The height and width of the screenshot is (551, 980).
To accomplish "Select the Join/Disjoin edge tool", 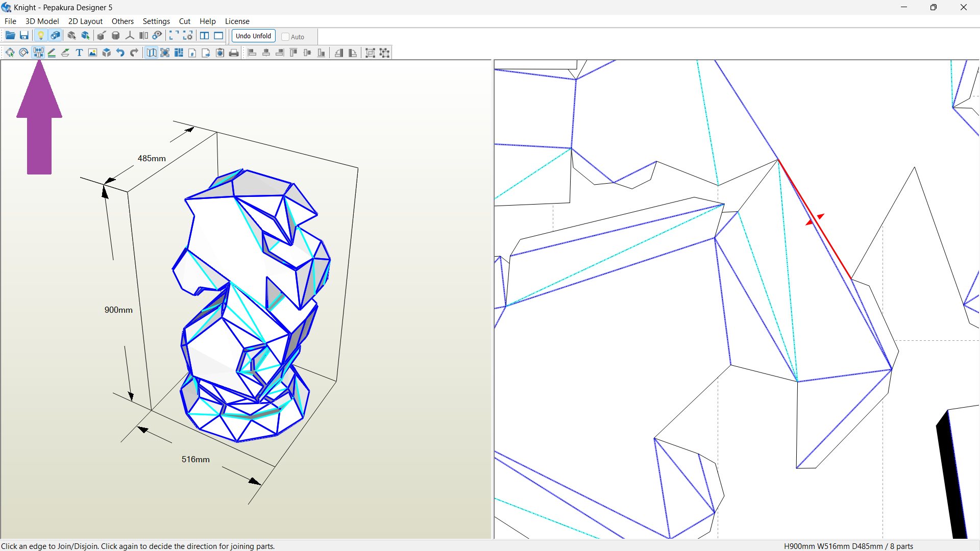I will 38,53.
